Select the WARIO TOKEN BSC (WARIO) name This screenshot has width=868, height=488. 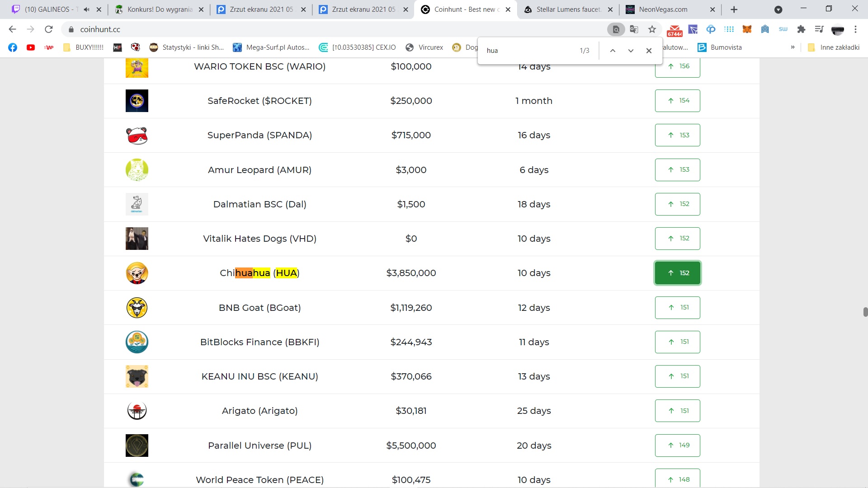[260, 66]
